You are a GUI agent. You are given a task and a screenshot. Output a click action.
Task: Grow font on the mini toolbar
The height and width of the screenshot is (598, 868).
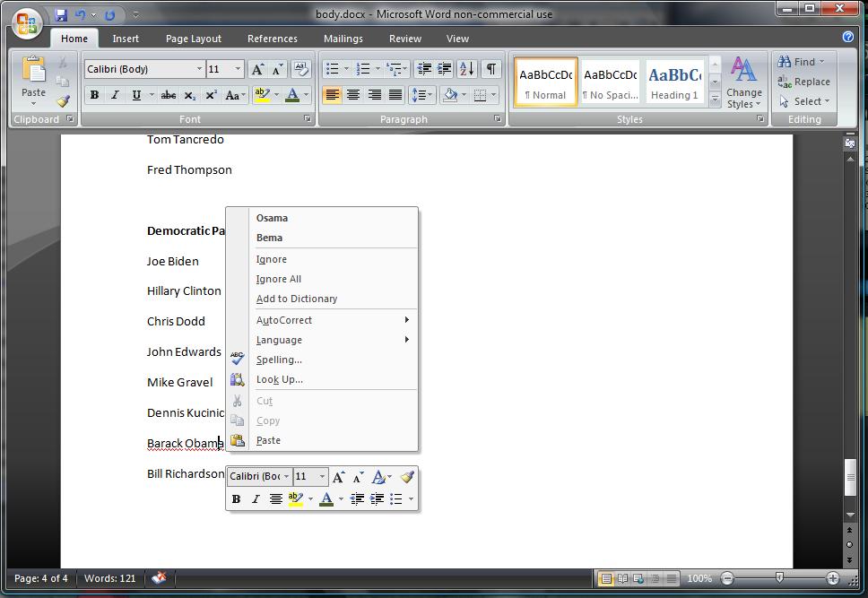click(339, 477)
